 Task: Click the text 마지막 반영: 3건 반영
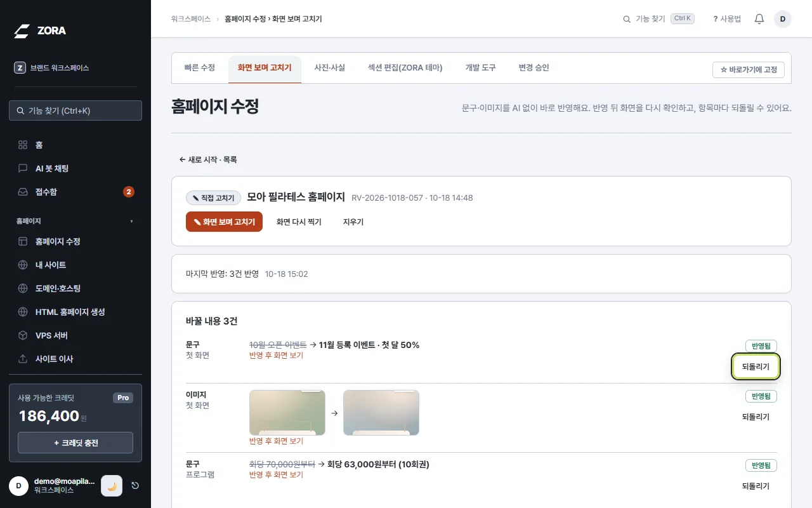tap(222, 274)
